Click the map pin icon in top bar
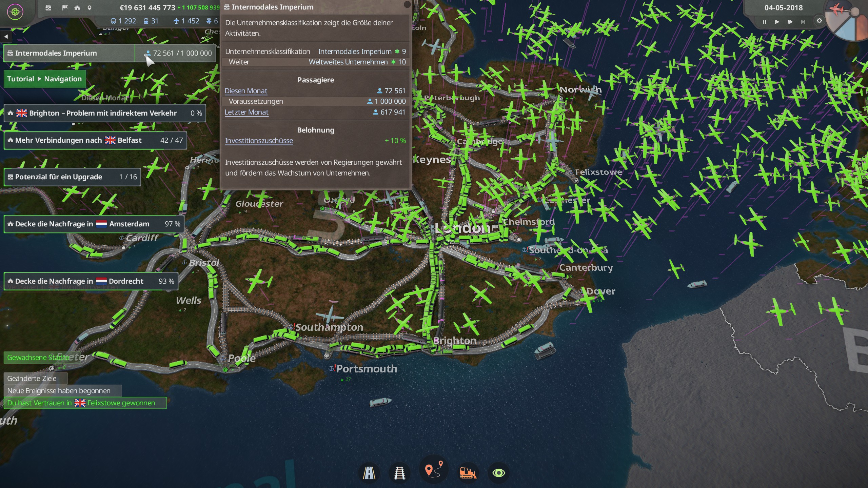This screenshot has width=868, height=488. tap(90, 7)
